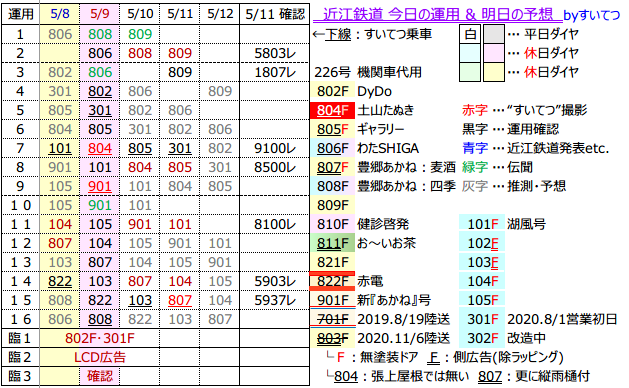Click the 810F 健診啓発 legend cell
The image size is (629, 388).
(332, 224)
